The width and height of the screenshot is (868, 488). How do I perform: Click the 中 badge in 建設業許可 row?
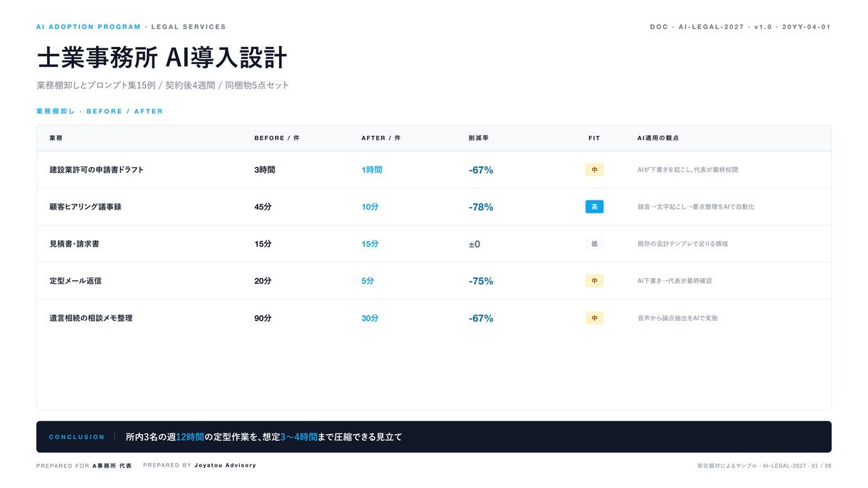click(594, 170)
